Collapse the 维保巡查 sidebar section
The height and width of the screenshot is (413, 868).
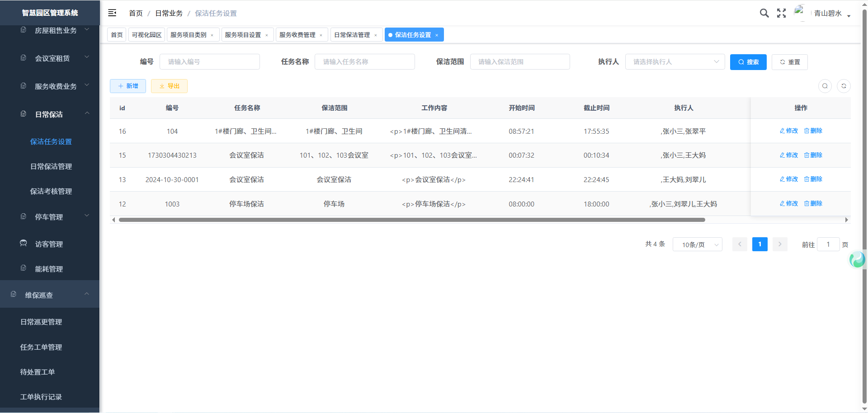(50, 295)
